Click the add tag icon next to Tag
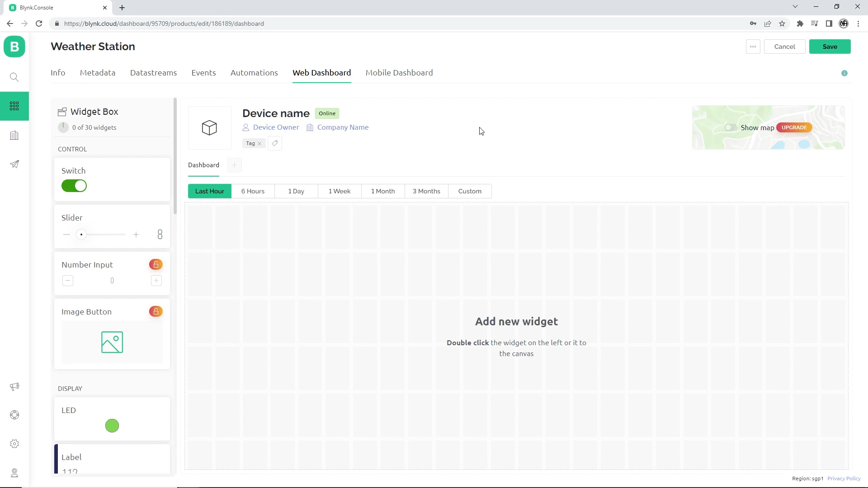 (x=275, y=143)
